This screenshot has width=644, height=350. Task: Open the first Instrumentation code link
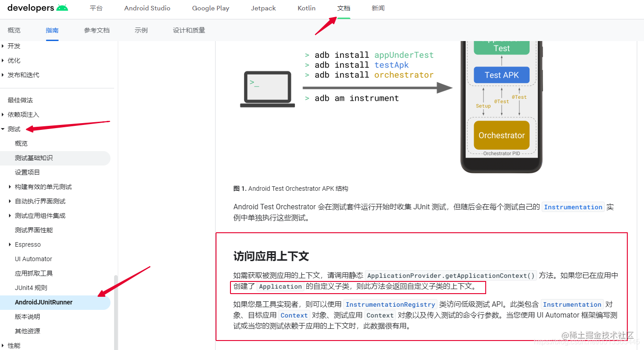tap(573, 207)
